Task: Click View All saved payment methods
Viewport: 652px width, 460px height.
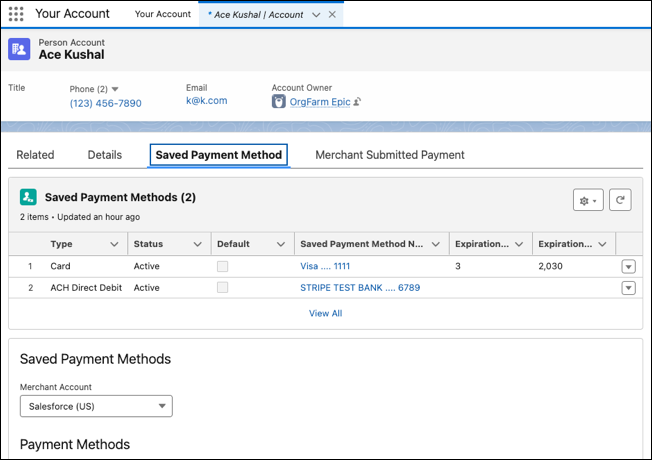Action: pyautogui.click(x=326, y=313)
